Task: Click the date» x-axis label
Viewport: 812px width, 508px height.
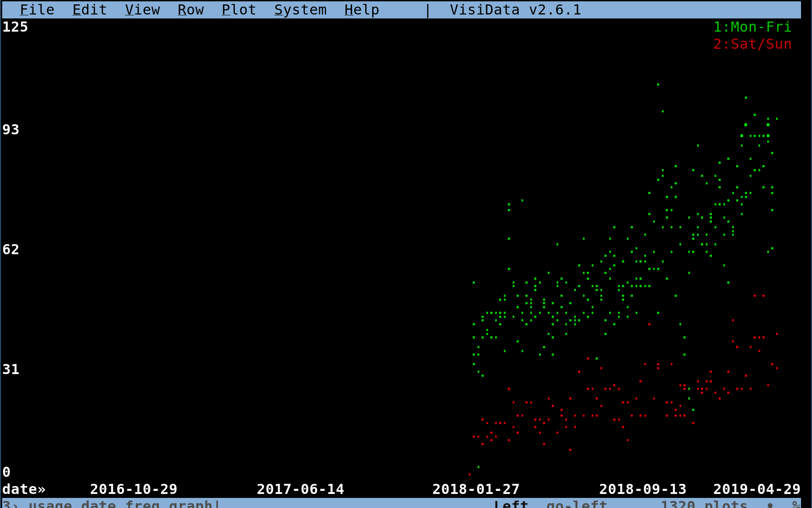Action: 24,489
